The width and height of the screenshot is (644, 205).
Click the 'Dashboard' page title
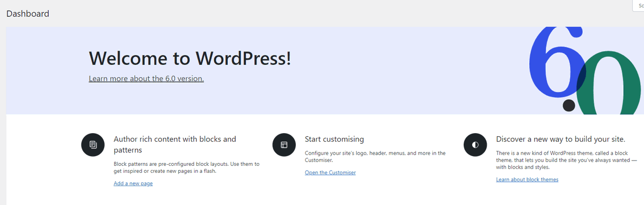pyautogui.click(x=28, y=13)
